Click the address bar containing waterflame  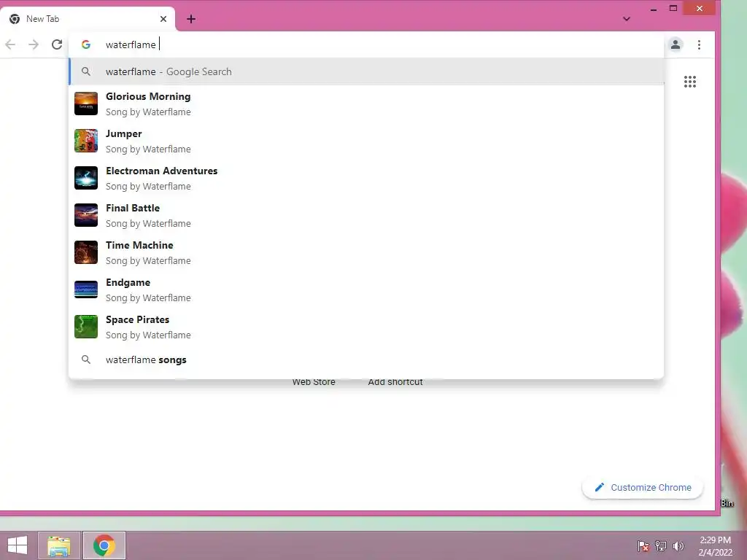(366, 44)
